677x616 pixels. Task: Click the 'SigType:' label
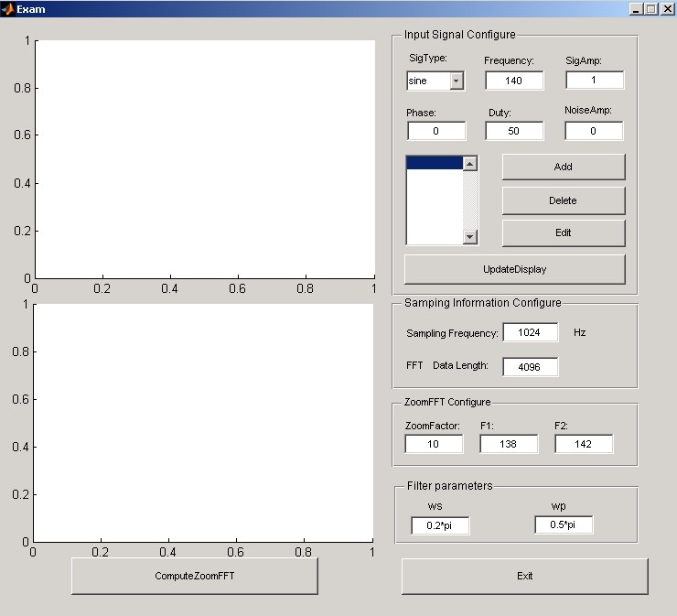tap(428, 59)
